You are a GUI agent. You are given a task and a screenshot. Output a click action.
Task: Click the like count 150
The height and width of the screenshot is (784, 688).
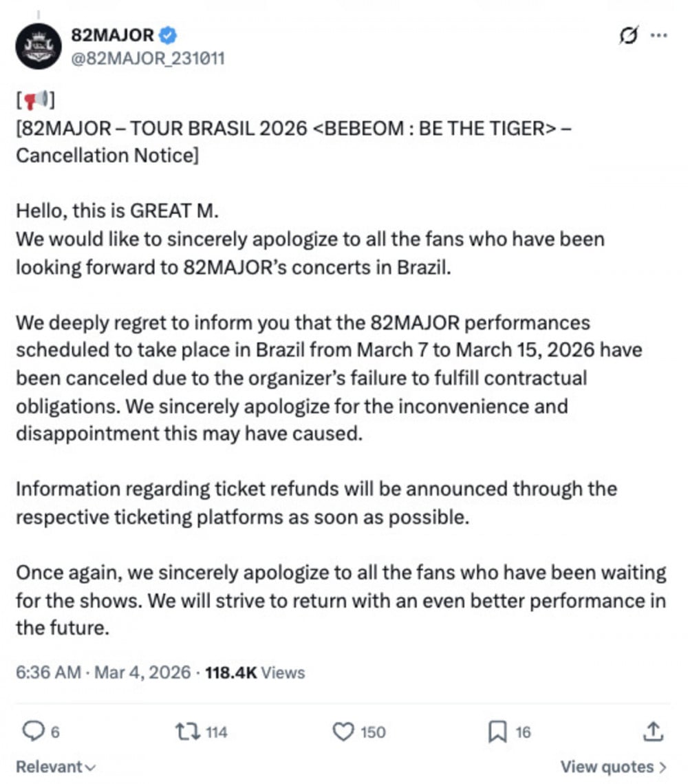tap(373, 732)
